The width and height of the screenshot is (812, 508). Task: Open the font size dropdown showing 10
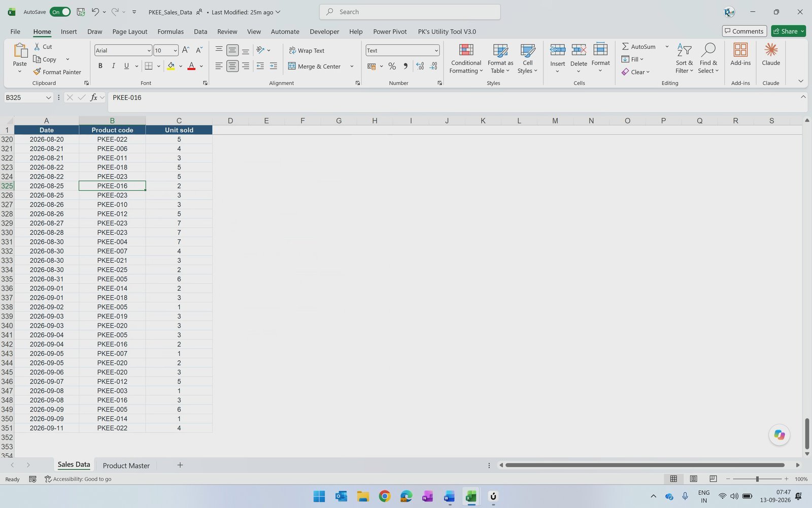click(x=175, y=50)
